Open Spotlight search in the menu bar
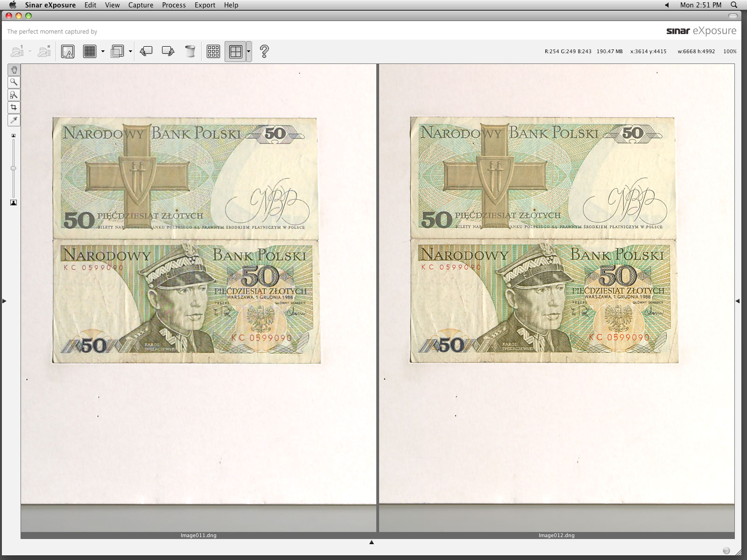Viewport: 747px width, 560px height. tap(734, 5)
